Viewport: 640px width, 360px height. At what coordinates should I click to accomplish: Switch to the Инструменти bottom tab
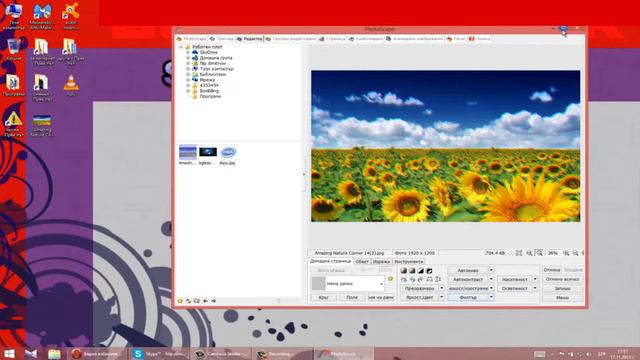pyautogui.click(x=409, y=262)
